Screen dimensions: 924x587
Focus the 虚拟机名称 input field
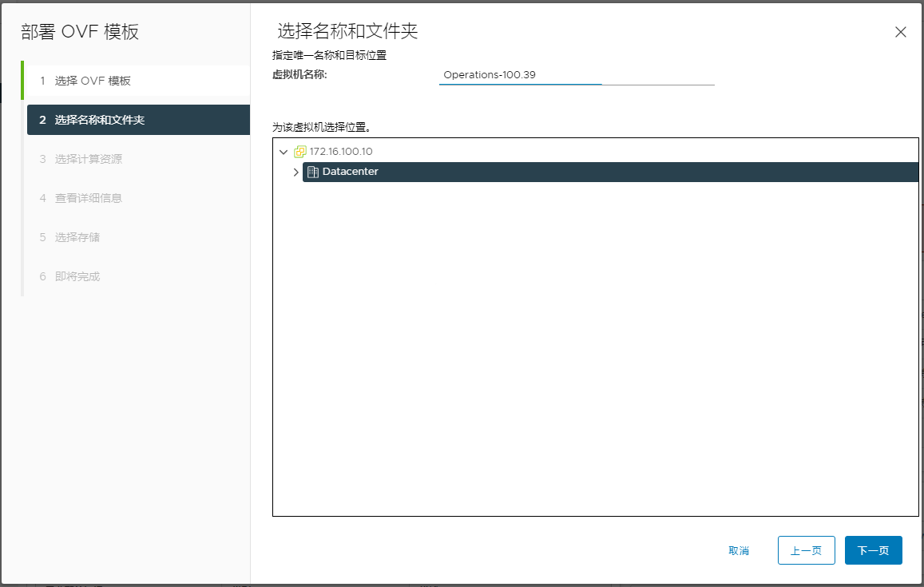tap(576, 75)
